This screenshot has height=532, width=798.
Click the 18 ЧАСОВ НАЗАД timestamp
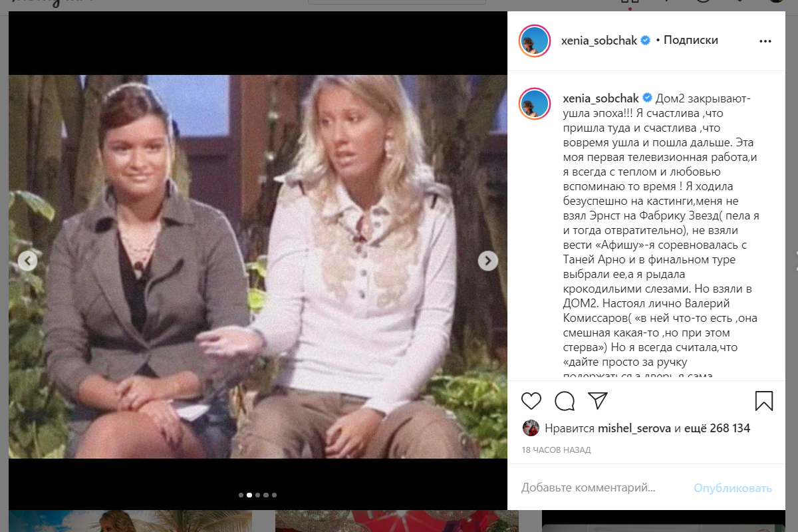(556, 450)
